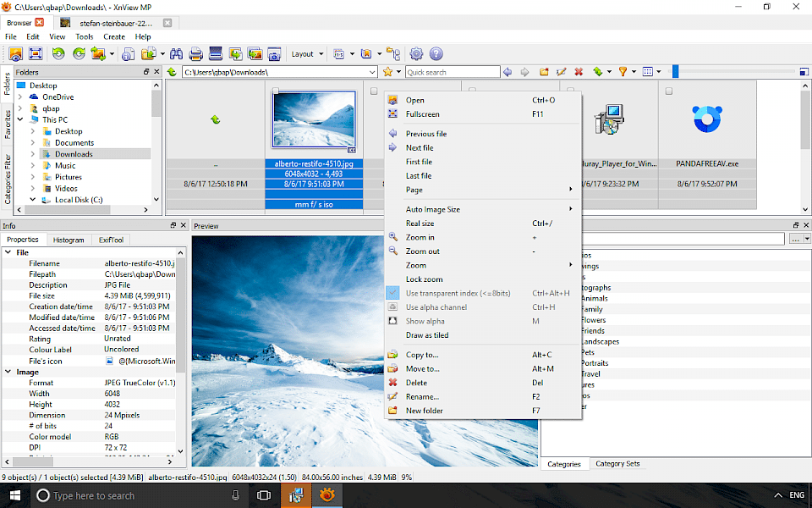Open the View mode dropdown arrow
812x508 pixels.
[659, 72]
